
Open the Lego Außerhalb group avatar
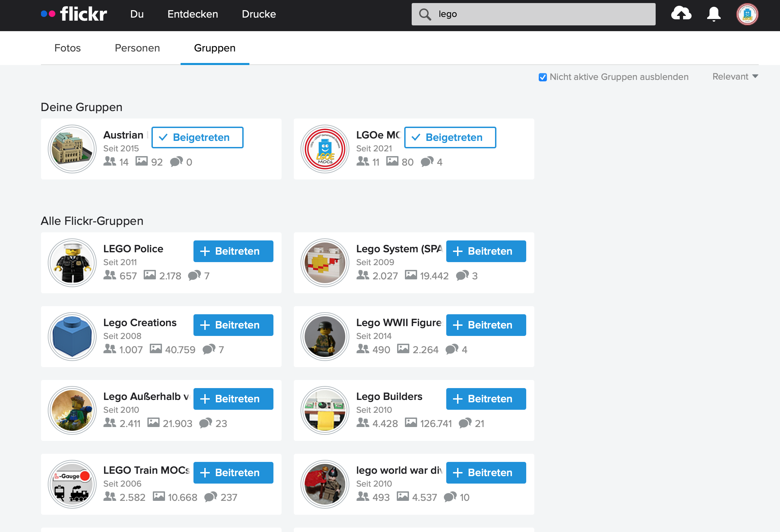tap(72, 410)
